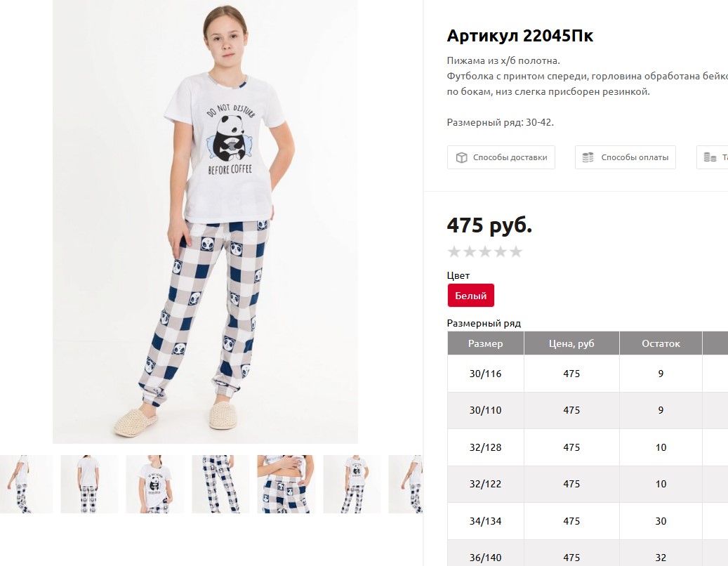Click the box icon beside Способы доставки

pos(461,157)
